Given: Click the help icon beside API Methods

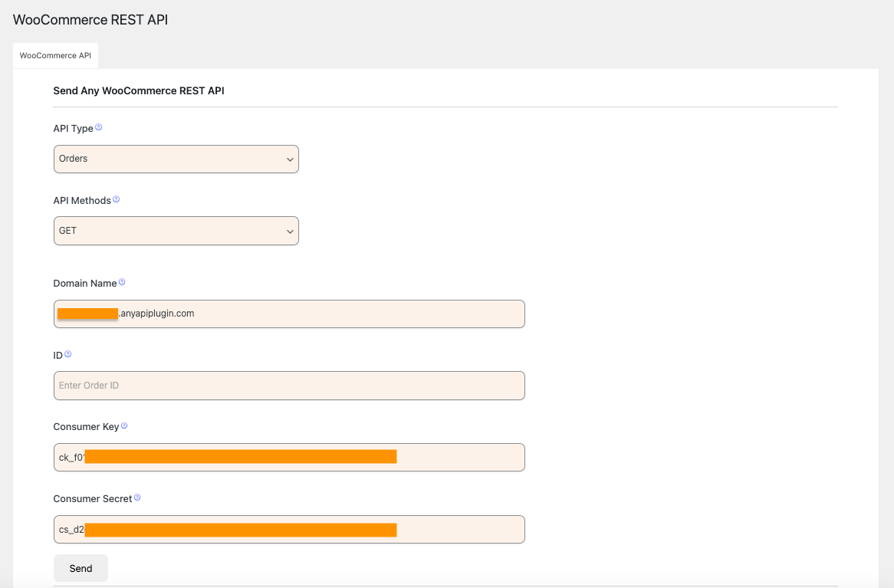Looking at the screenshot, I should click(x=117, y=199).
